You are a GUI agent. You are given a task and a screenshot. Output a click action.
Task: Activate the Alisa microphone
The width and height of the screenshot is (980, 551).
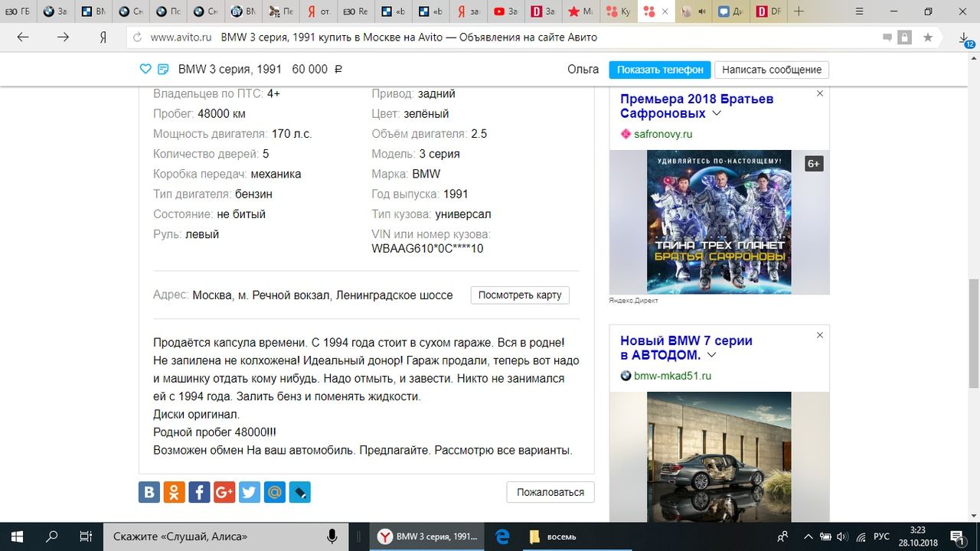click(332, 536)
